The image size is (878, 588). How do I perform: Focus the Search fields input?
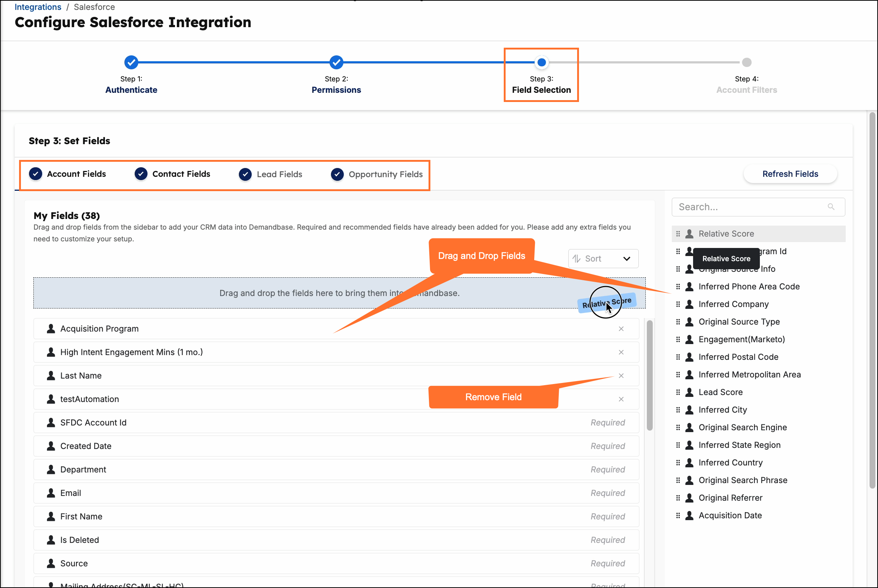(x=758, y=207)
